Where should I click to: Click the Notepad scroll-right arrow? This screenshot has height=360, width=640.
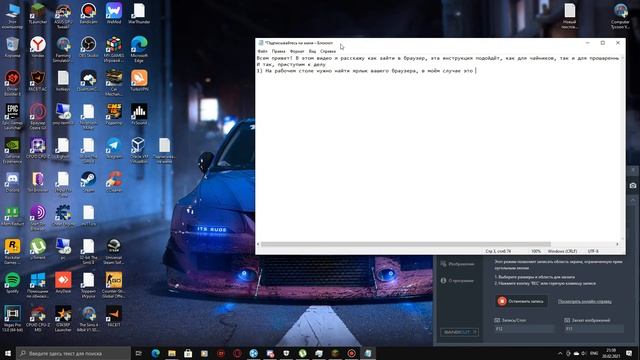pyautogui.click(x=617, y=244)
